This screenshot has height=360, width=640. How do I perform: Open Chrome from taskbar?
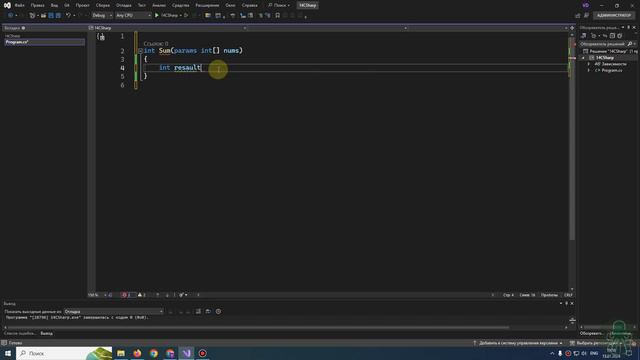point(154,353)
